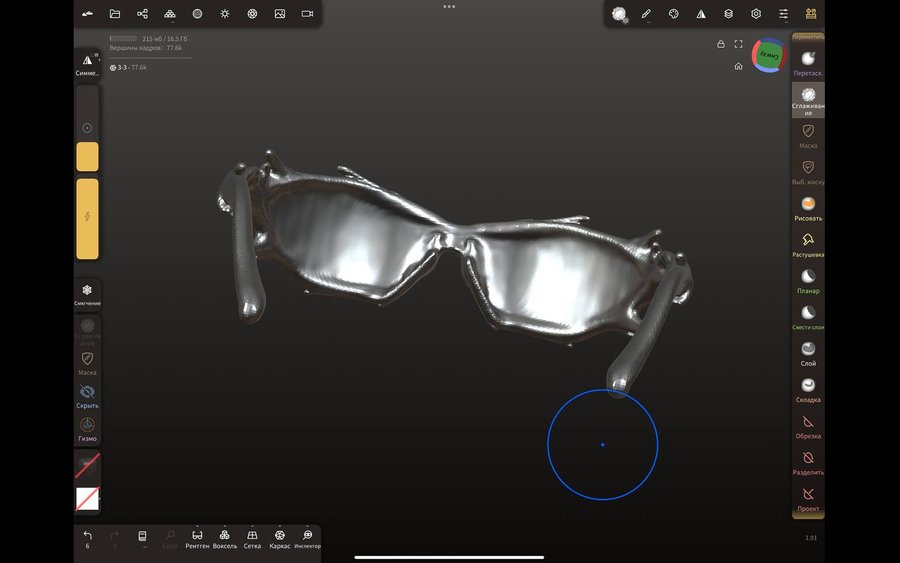Viewport: 900px width, 563px height.
Task: Open the Переместить tool group header
Action: click(808, 37)
